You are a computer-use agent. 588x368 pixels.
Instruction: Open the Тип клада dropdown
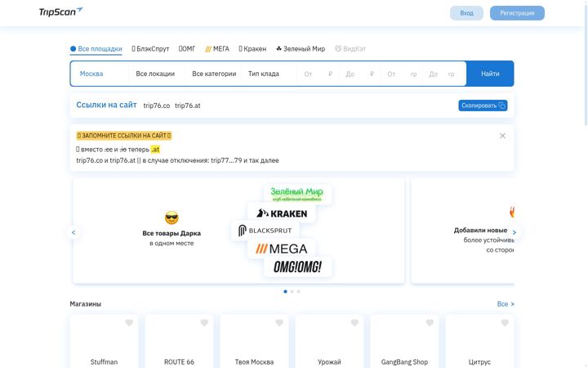click(269, 74)
